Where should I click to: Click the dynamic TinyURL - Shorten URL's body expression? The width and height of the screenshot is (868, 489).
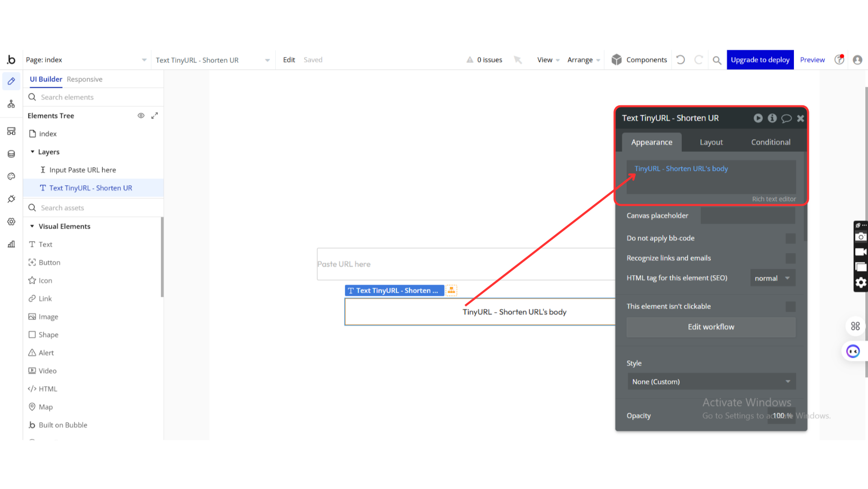[681, 169]
